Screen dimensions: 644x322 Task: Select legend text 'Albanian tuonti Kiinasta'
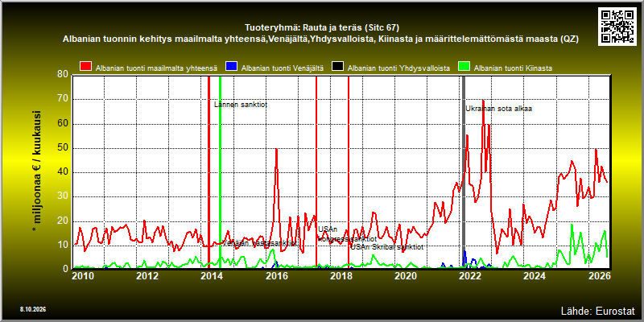pos(513,68)
